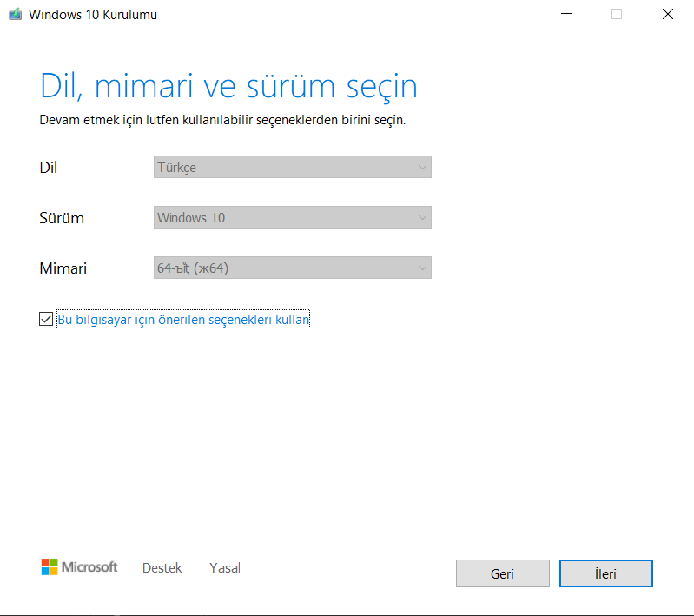The height and width of the screenshot is (616, 694).
Task: Click the Windows 10 Kurulumu title bar icon
Action: pos(15,15)
